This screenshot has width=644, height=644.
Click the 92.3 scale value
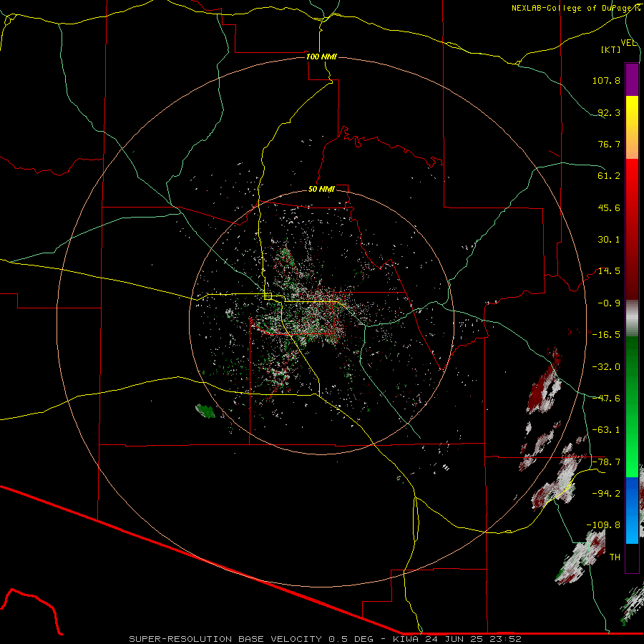tap(609, 112)
